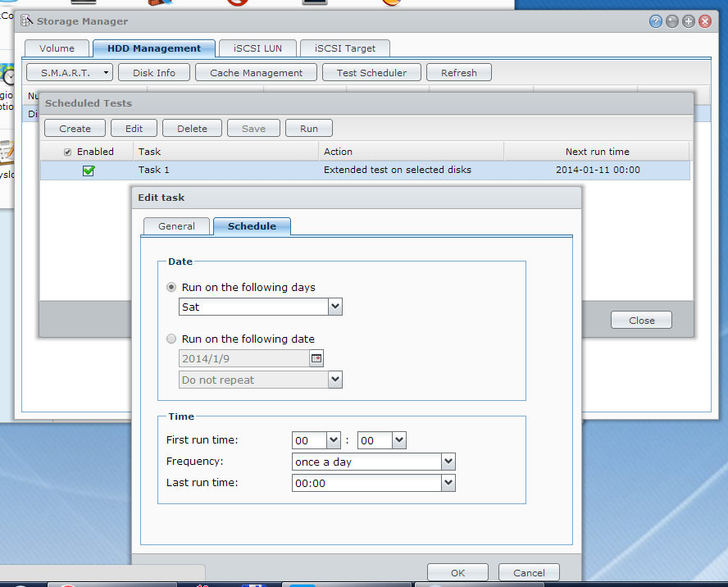Screen dimensions: 728x587
Task: Open the first run time hour dropdown
Action: (333, 440)
